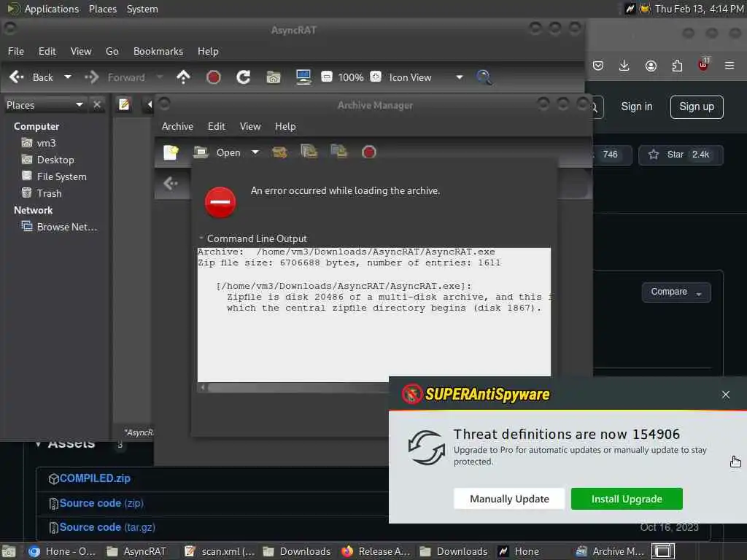Click the Manually Update button
Viewport: 747px width, 560px height.
[x=509, y=499]
